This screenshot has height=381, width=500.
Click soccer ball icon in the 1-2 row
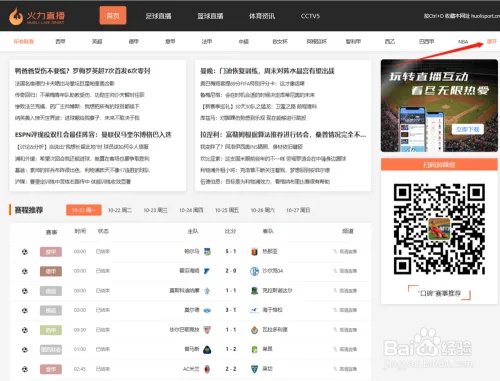(x=25, y=350)
